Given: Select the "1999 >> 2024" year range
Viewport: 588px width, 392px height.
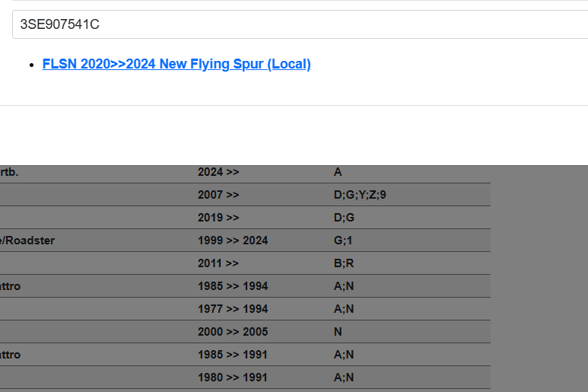Looking at the screenshot, I should [x=233, y=241].
